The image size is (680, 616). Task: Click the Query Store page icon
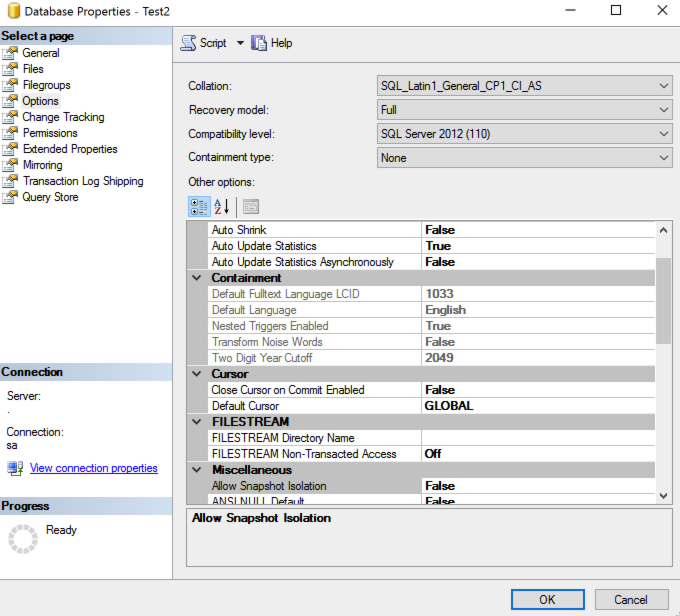pos(10,197)
